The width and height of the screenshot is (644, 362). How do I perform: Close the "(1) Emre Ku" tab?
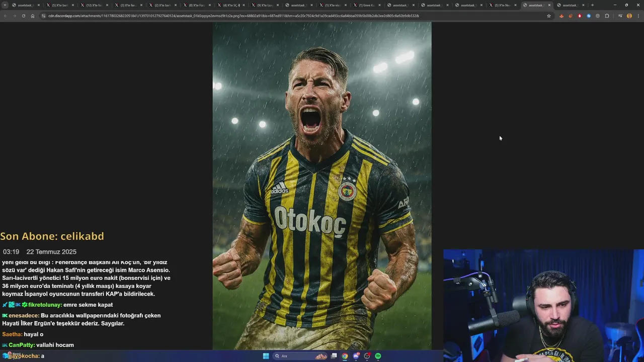click(379, 5)
